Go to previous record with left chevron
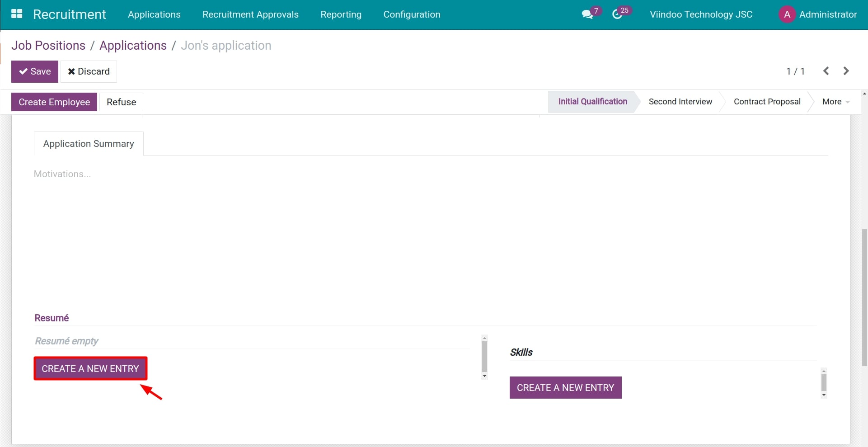This screenshot has width=868, height=447. pyautogui.click(x=826, y=71)
